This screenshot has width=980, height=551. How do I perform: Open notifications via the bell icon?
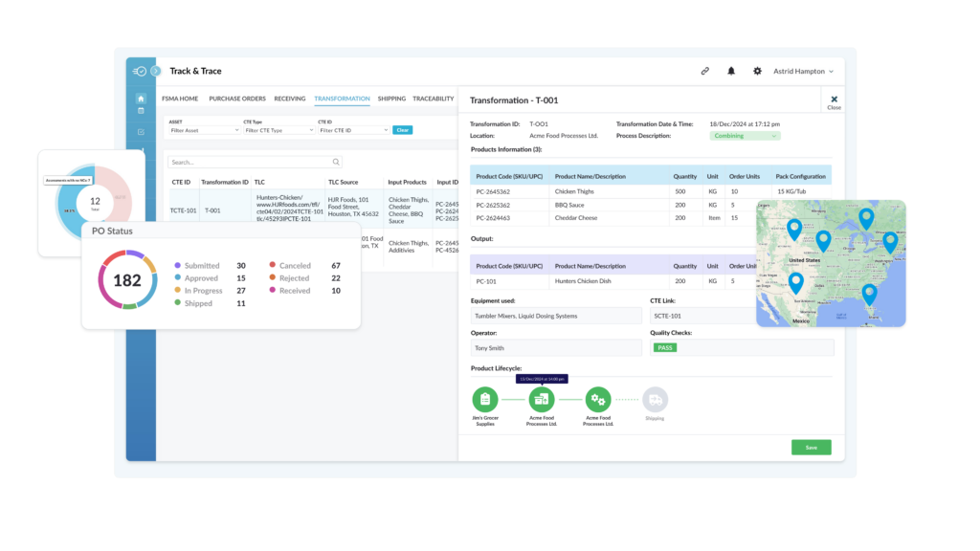tap(731, 71)
